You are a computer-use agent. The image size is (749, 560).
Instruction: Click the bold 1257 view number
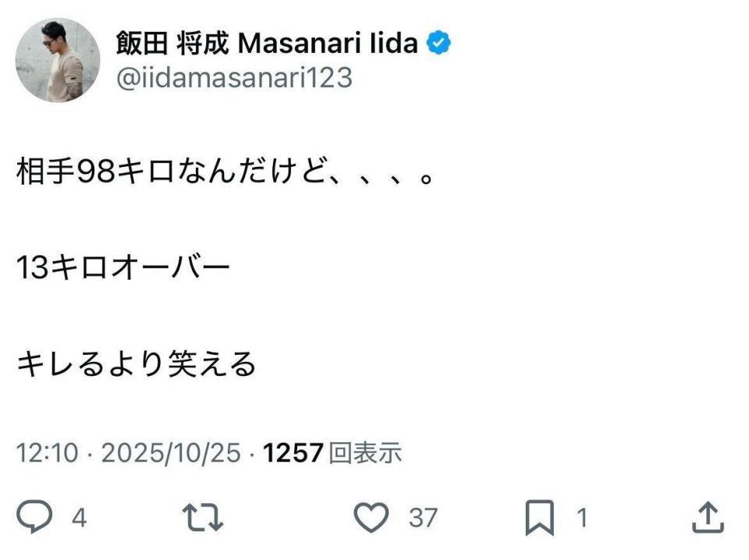293,453
